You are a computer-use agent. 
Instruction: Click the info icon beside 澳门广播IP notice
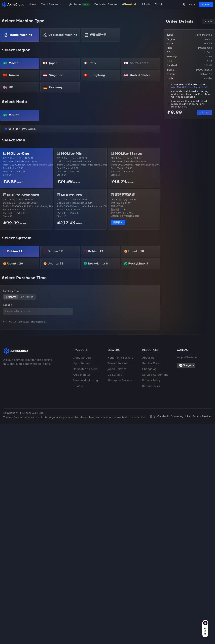[x=6, y=129]
